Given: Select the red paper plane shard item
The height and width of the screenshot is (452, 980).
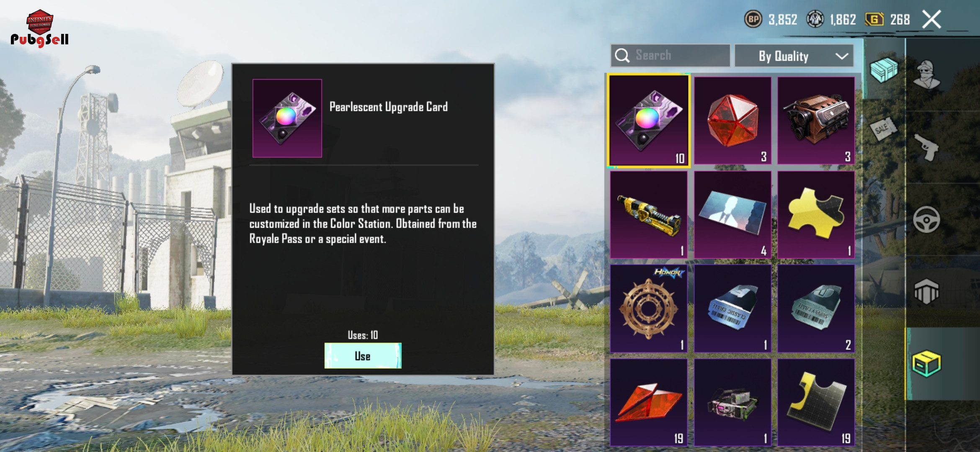Looking at the screenshot, I should [x=648, y=402].
